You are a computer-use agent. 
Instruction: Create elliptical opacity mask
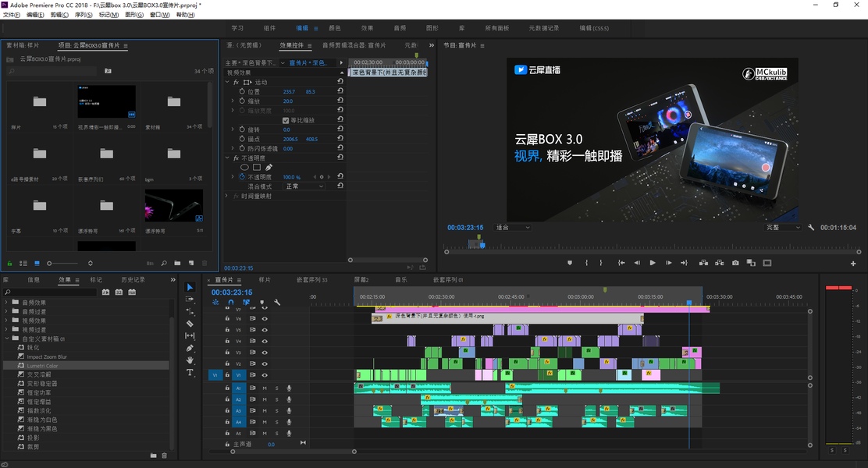coord(244,167)
